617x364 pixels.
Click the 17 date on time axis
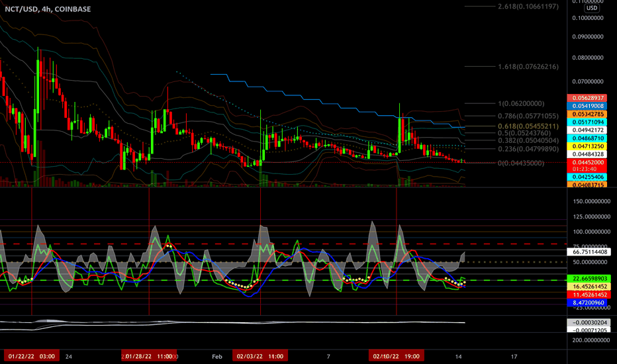point(514,357)
